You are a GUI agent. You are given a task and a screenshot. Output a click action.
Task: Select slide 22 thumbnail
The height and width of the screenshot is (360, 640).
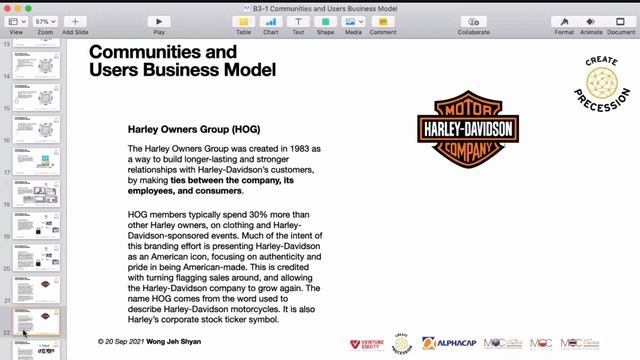pos(36,322)
